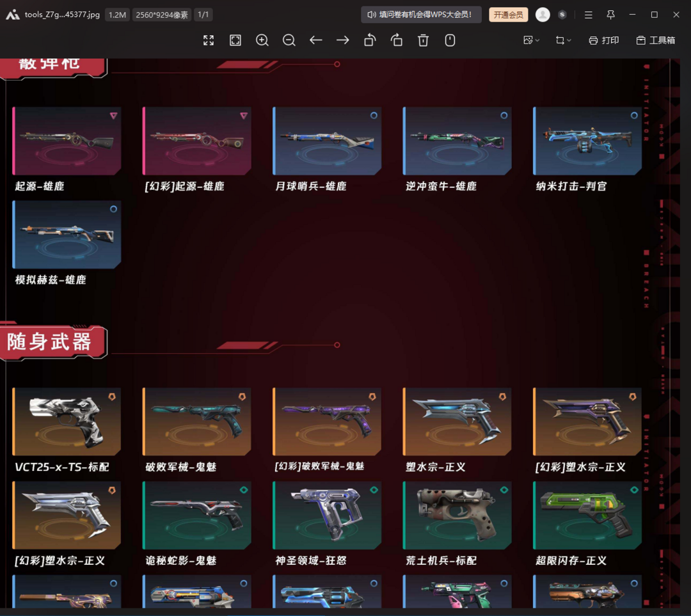The image size is (691, 616).
Task: Click the WPS Pictures logo icon
Action: point(12,15)
